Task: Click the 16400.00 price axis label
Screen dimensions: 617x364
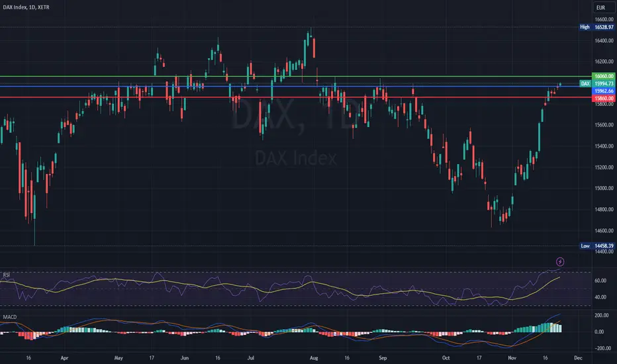Action: (604, 40)
